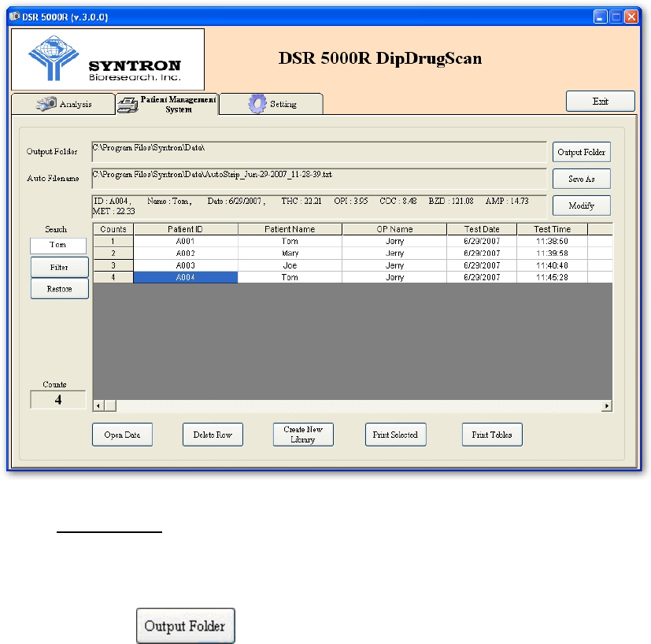The image size is (651, 644).
Task: Focus the Search input containing Tom
Action: (58, 246)
